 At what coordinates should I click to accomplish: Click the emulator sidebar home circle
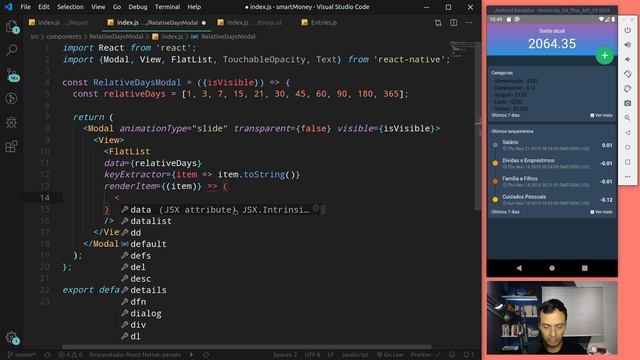point(628,148)
